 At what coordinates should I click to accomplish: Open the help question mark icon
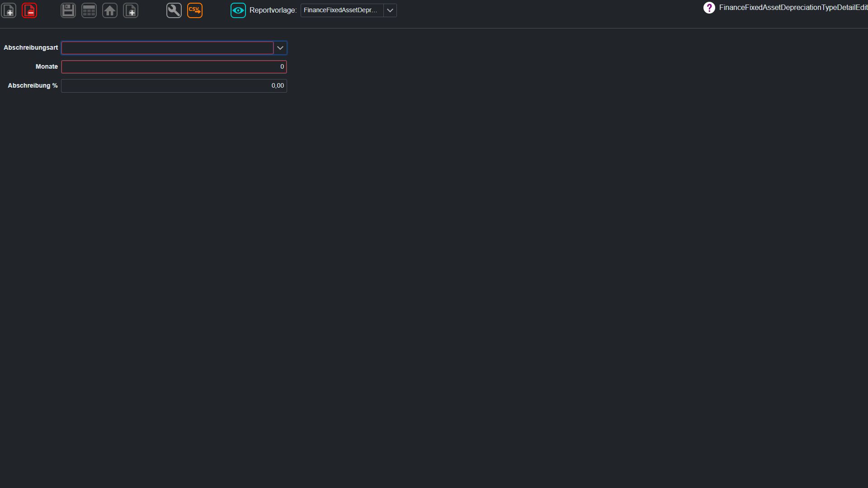tap(709, 8)
